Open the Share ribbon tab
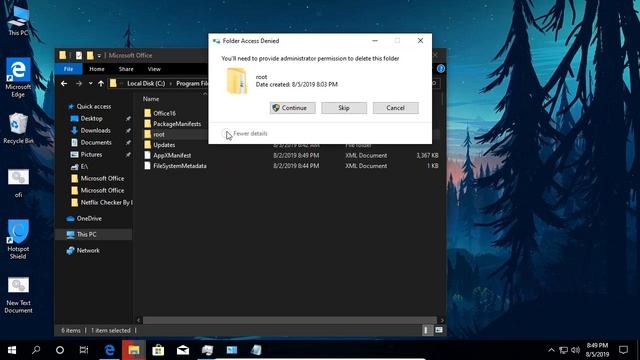Viewport: 640px width, 360px height. [126, 69]
